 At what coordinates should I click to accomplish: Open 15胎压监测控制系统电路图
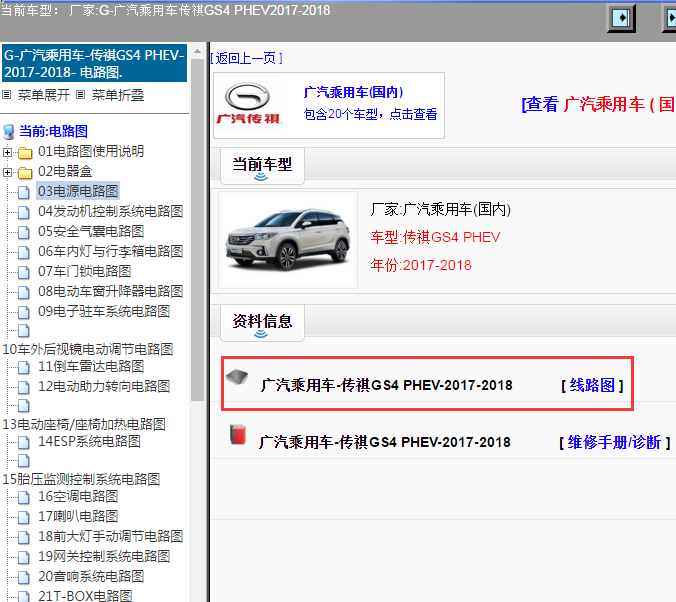(x=81, y=479)
